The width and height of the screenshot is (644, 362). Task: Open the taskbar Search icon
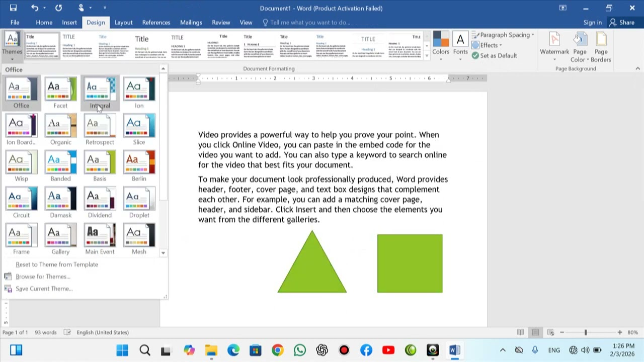[145, 350]
